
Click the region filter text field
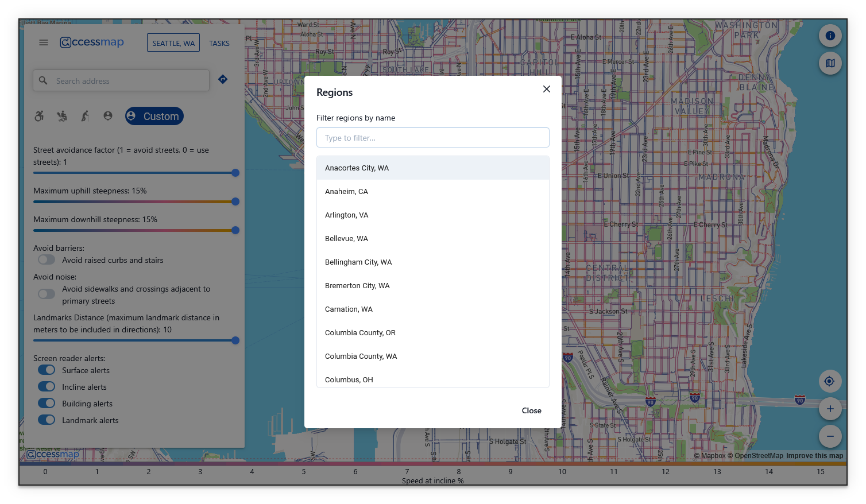coord(432,137)
